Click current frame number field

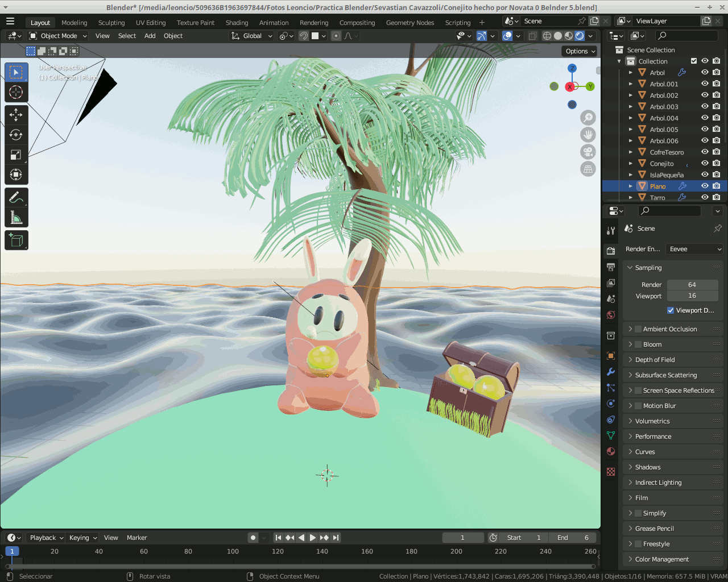463,538
